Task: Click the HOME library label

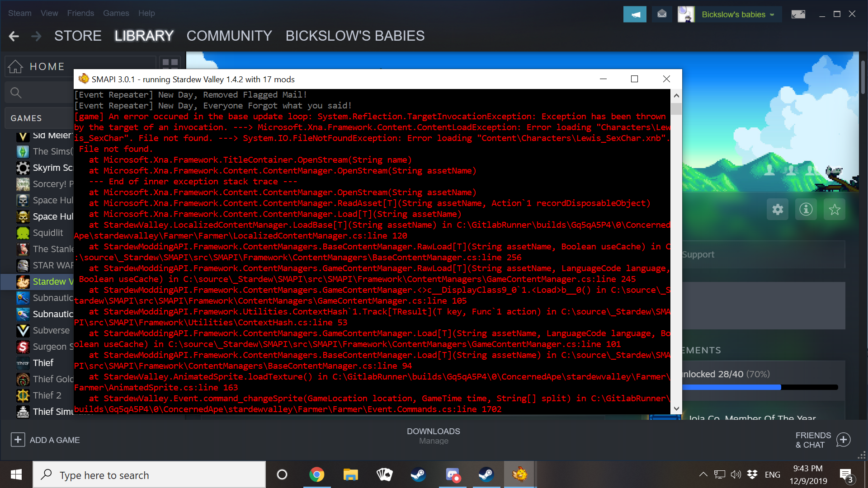Action: pos(47,66)
